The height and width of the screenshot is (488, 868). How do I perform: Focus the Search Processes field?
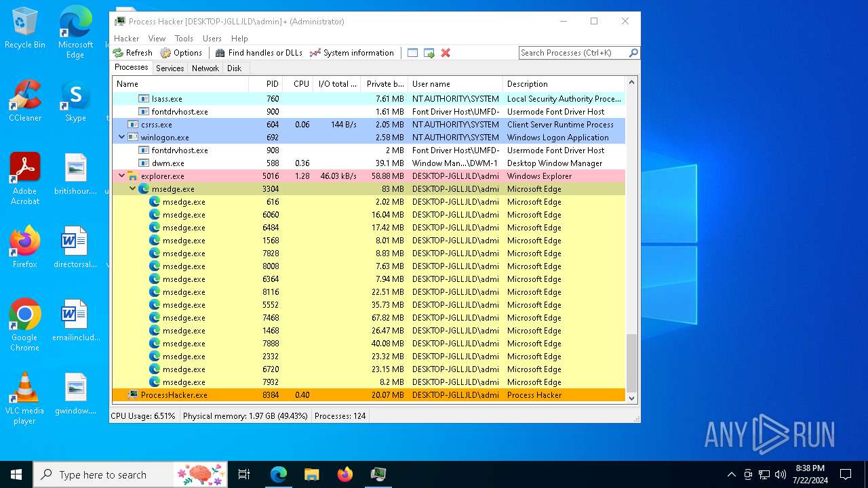(x=573, y=53)
